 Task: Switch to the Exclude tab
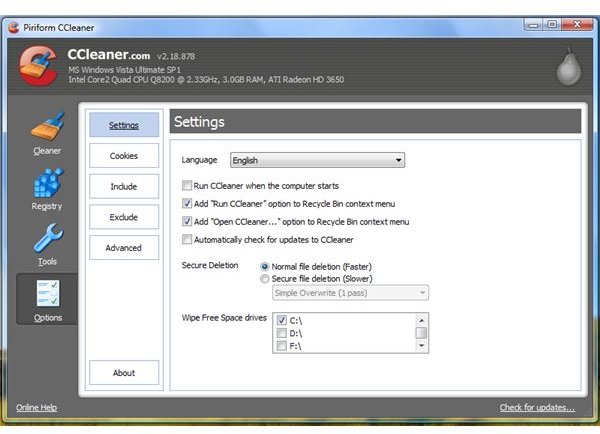point(124,217)
